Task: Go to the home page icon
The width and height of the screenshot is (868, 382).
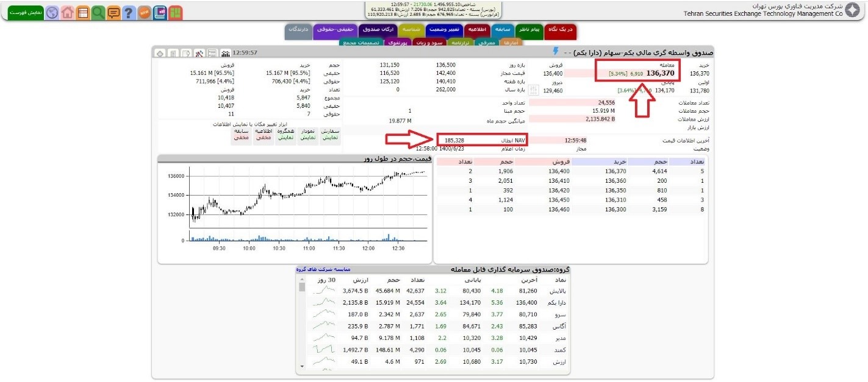Action: (x=68, y=12)
